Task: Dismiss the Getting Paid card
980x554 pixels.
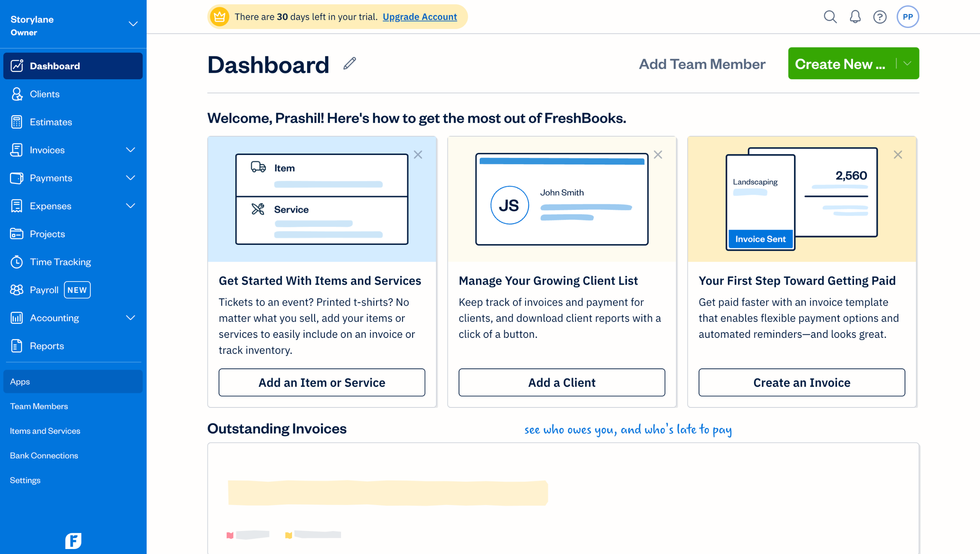Action: pyautogui.click(x=898, y=155)
